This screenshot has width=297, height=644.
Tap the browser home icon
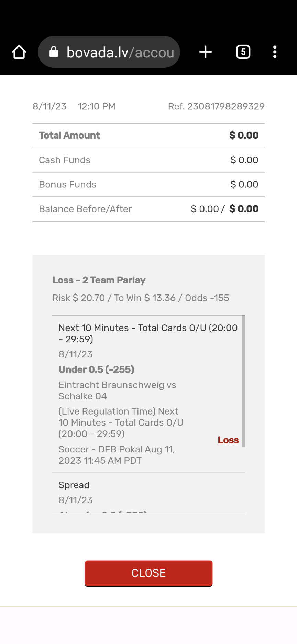click(19, 52)
